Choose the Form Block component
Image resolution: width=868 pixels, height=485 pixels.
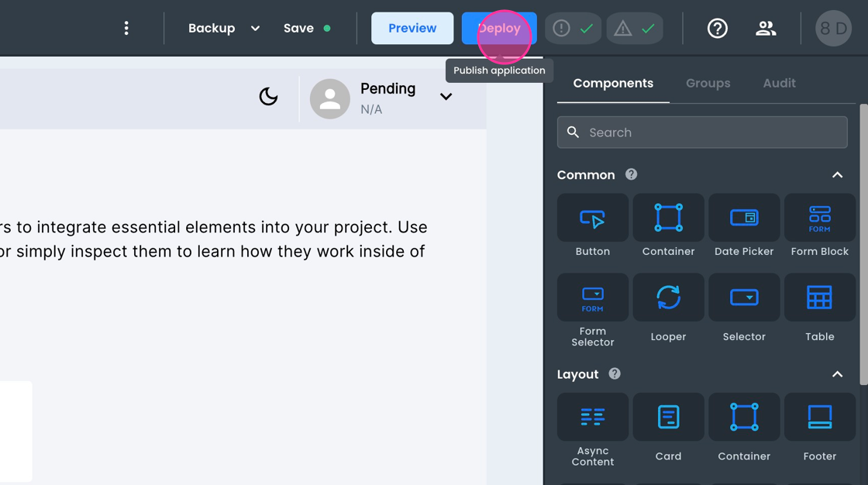[819, 225]
